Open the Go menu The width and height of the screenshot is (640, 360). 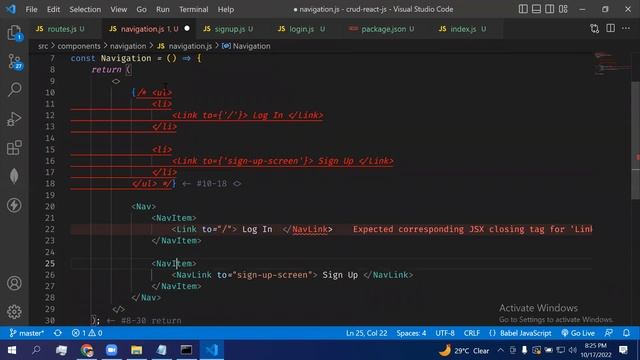click(141, 9)
